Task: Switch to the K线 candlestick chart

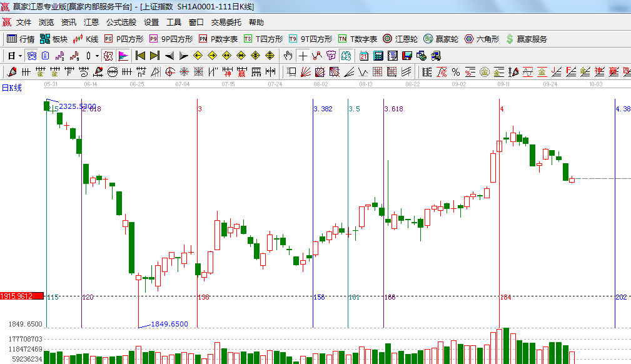Action: [85, 39]
